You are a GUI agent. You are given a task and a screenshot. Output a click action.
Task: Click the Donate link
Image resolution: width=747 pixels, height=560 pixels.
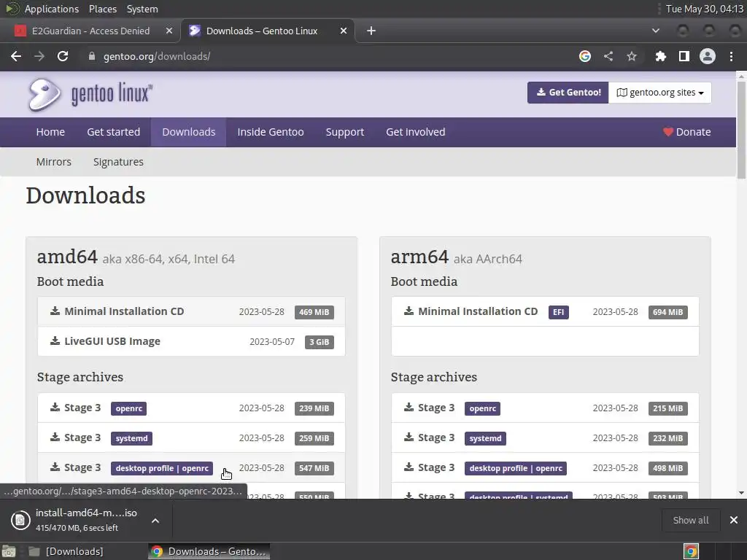pos(687,132)
